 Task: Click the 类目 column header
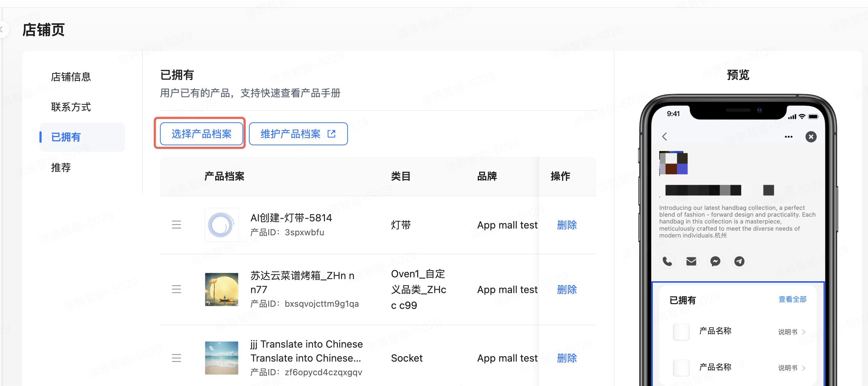click(x=401, y=176)
